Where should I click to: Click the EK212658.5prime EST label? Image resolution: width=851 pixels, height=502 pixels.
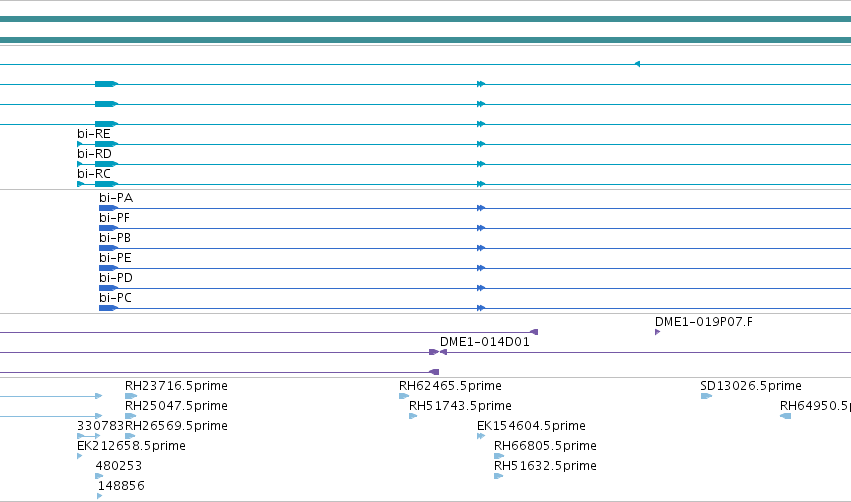click(x=131, y=446)
